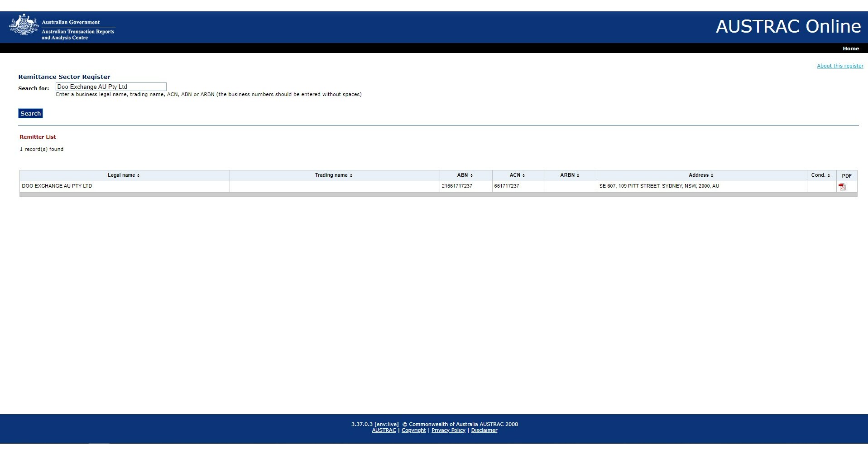
Task: Click the Remitter List heading
Action: [38, 137]
